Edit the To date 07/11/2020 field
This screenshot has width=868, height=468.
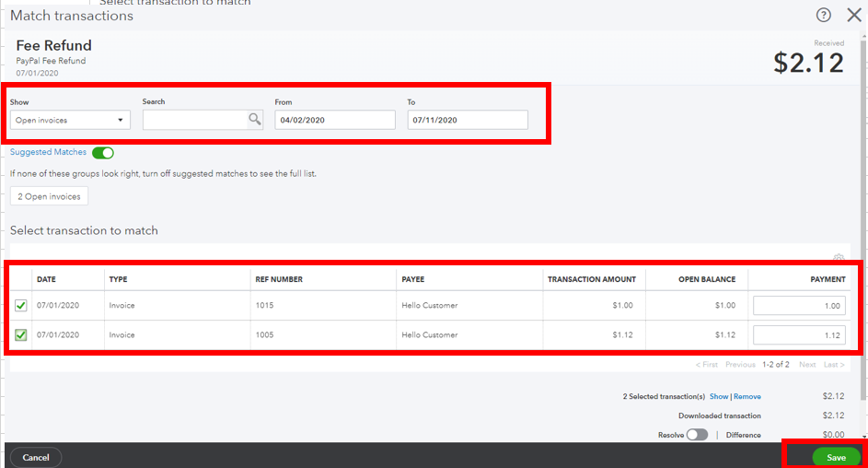(468, 120)
